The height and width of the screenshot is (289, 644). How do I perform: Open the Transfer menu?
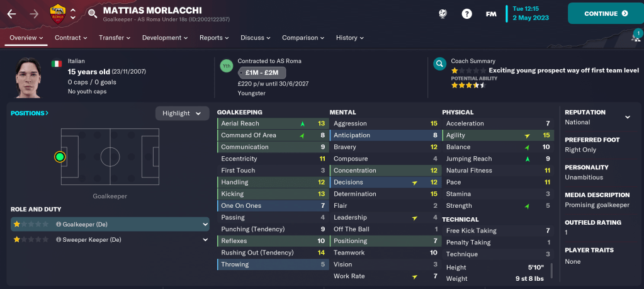114,38
